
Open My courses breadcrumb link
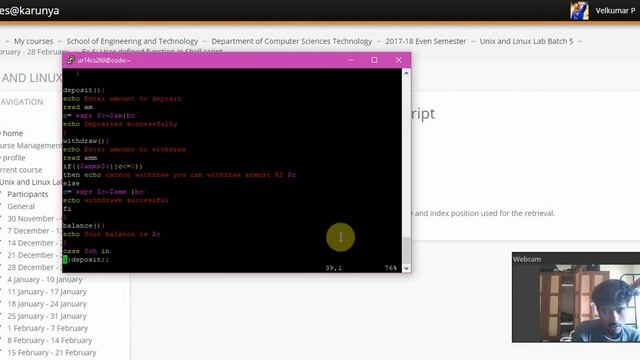click(x=33, y=41)
